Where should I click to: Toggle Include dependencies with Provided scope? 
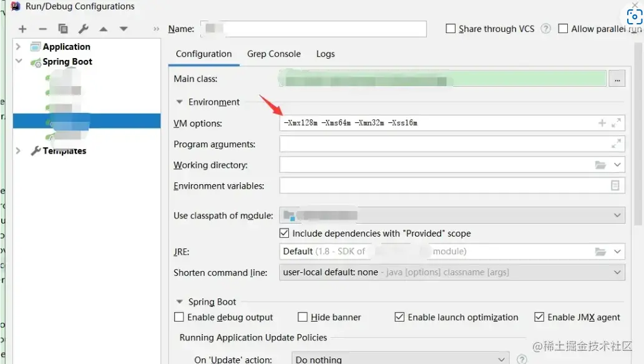point(284,234)
